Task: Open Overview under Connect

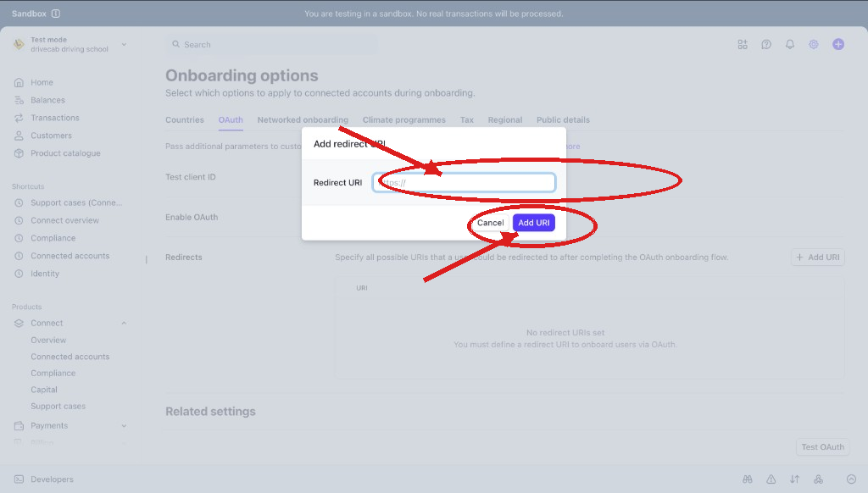Action: coord(48,341)
